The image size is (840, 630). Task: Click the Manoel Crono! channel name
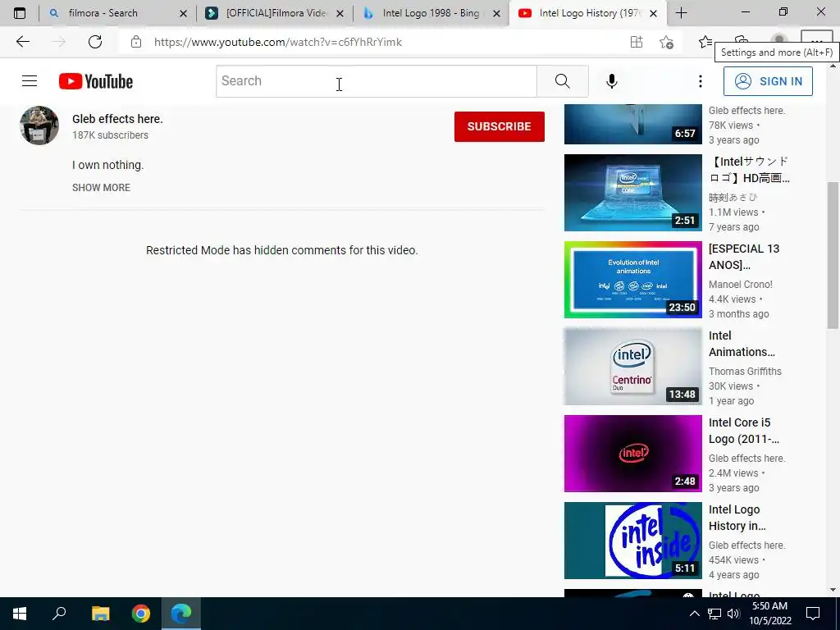coord(741,285)
